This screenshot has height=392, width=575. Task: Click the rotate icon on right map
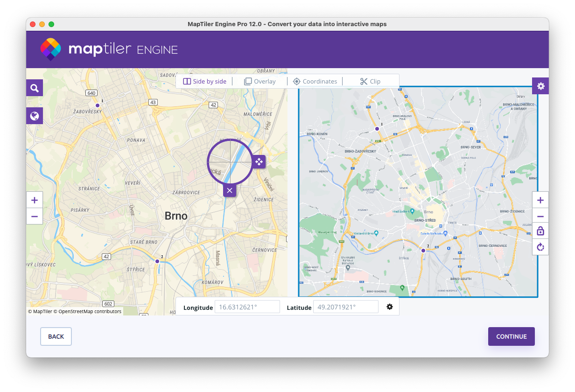[x=540, y=247]
